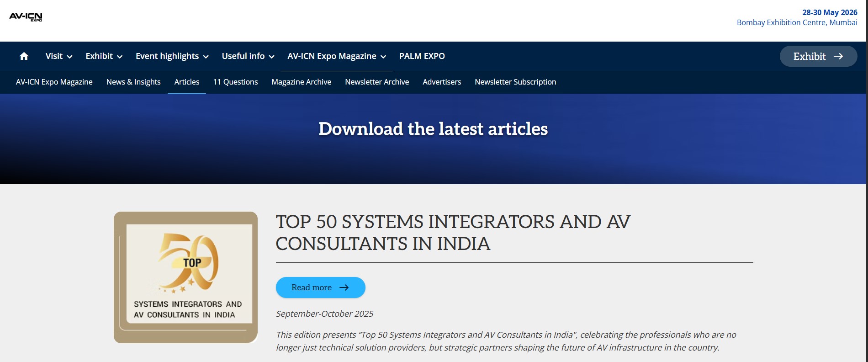868x362 pixels.
Task: Open the Top 50 Systems Integrators thumbnail
Action: click(x=185, y=277)
